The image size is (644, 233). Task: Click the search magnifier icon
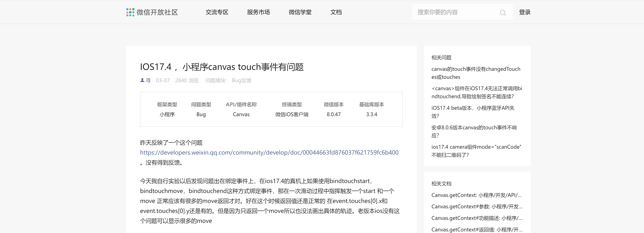pyautogui.click(x=503, y=12)
